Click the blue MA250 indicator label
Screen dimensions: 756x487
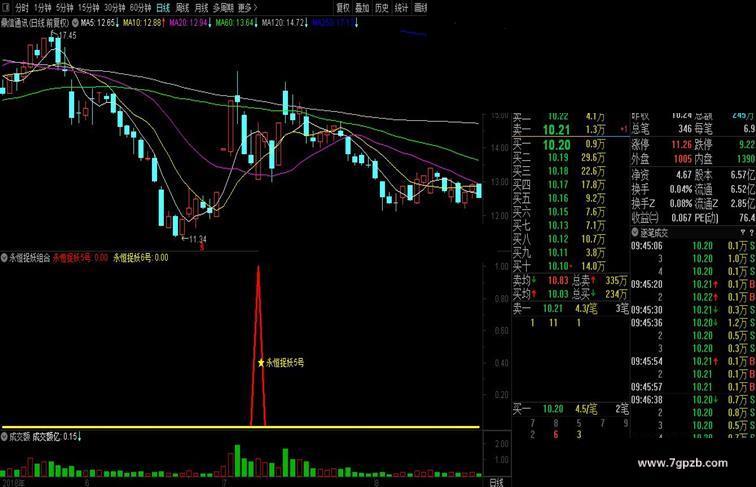[335, 23]
